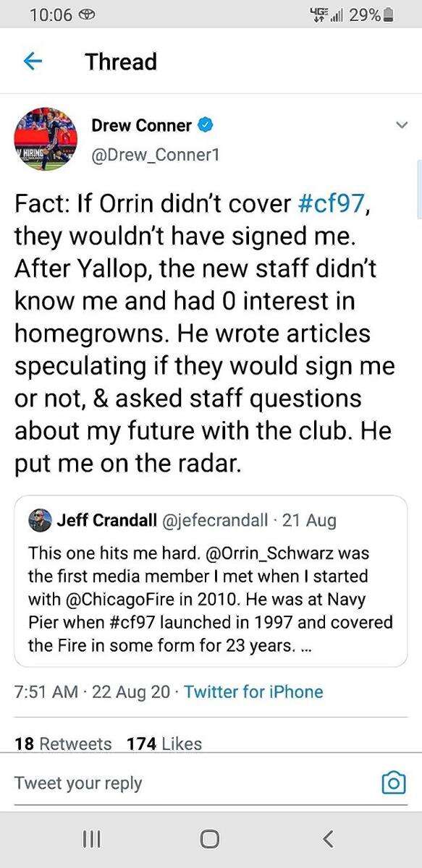The width and height of the screenshot is (422, 868).
Task: Tap the Android home button
Action: click(x=210, y=839)
